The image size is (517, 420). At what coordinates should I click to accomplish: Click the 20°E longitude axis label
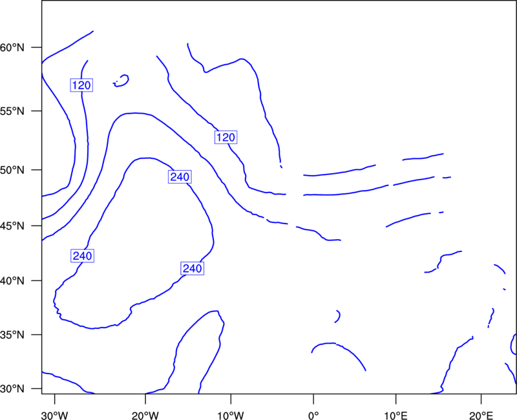coord(481,415)
